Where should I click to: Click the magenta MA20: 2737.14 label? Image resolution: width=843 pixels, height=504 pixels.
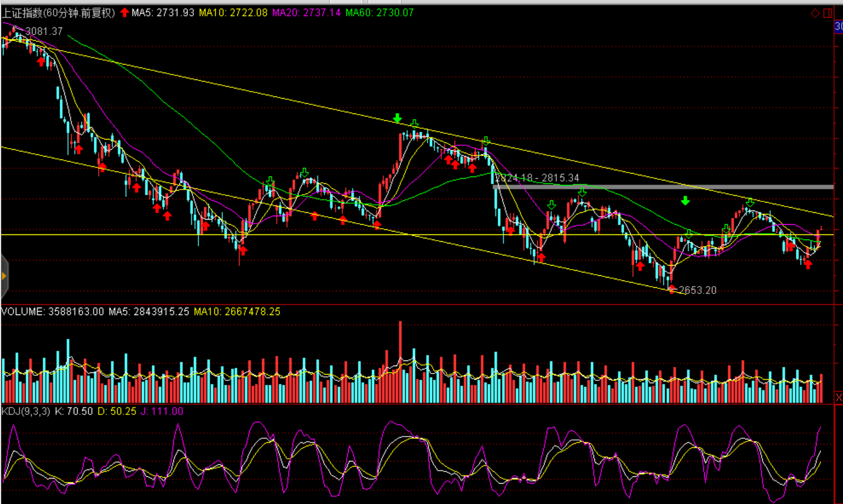pos(306,12)
